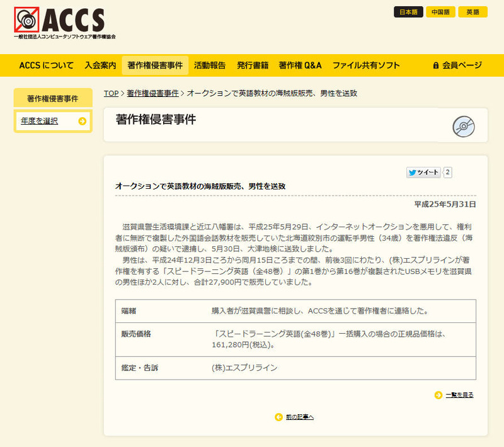Switch language to 中国語

(440, 12)
